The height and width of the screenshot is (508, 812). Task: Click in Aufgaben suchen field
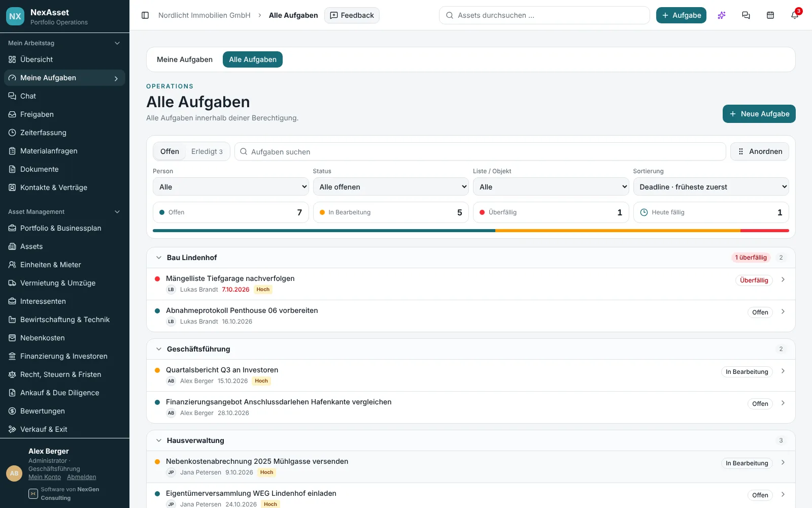[x=480, y=151]
